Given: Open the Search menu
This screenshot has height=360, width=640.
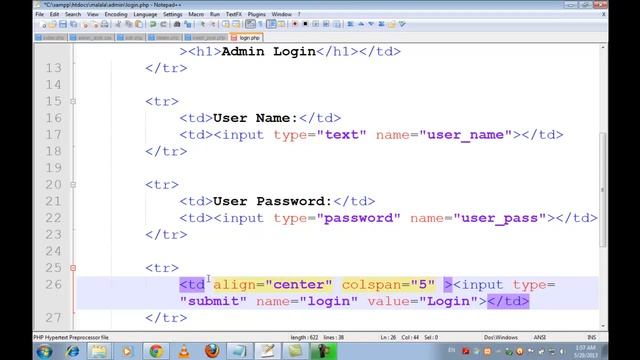Looking at the screenshot, I should [73, 14].
